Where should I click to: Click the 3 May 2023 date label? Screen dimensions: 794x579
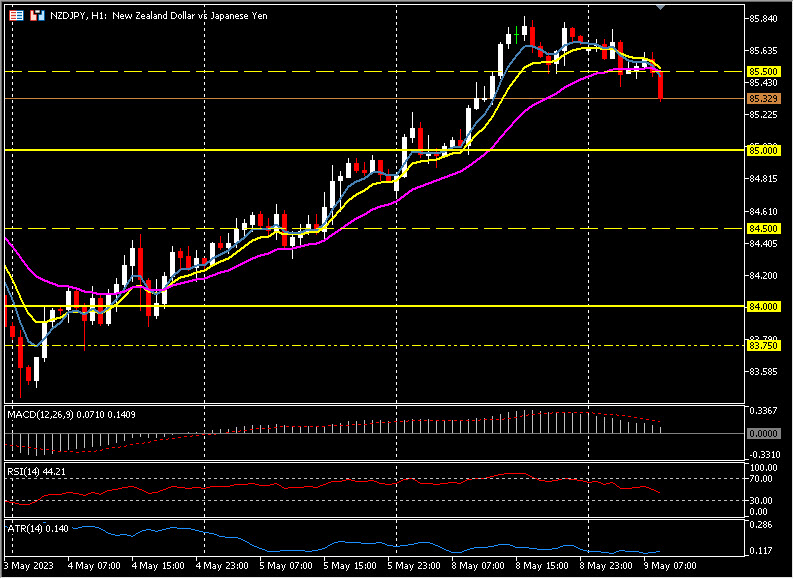coord(28,566)
